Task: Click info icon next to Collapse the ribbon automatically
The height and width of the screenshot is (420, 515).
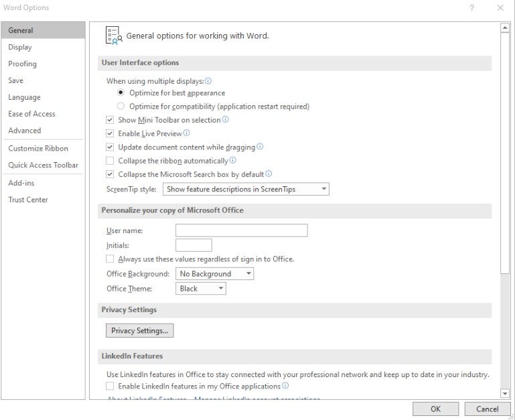Action: (x=233, y=161)
